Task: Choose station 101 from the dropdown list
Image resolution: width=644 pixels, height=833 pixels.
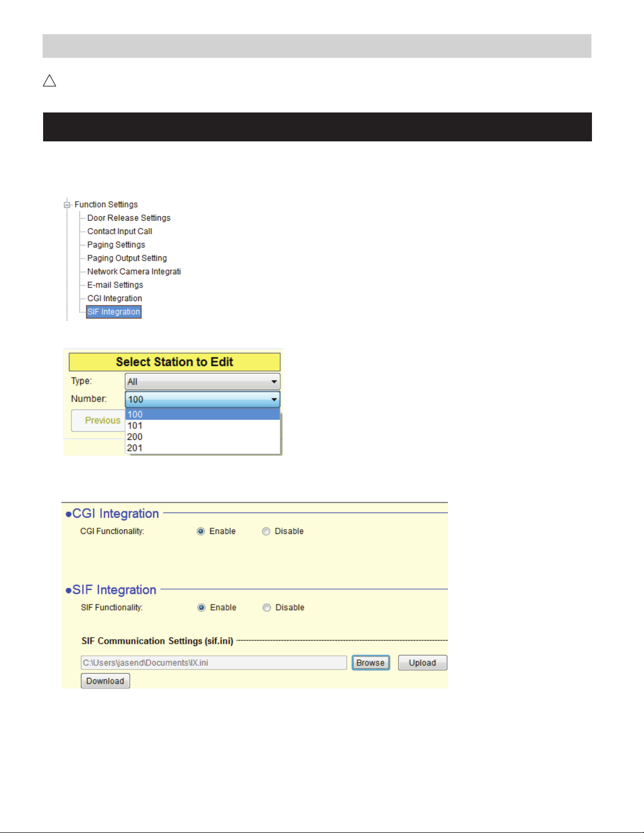Action: click(x=202, y=426)
